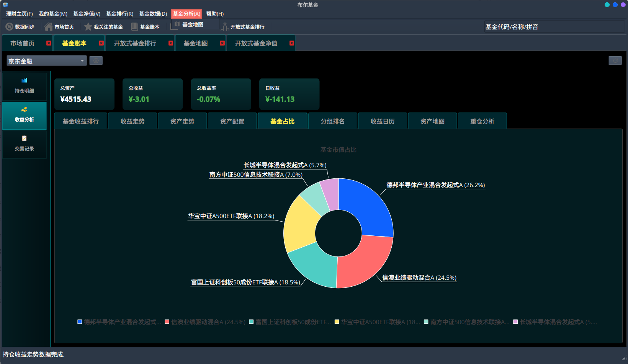
Task: Close the 基金账本 tab
Action: [101, 43]
